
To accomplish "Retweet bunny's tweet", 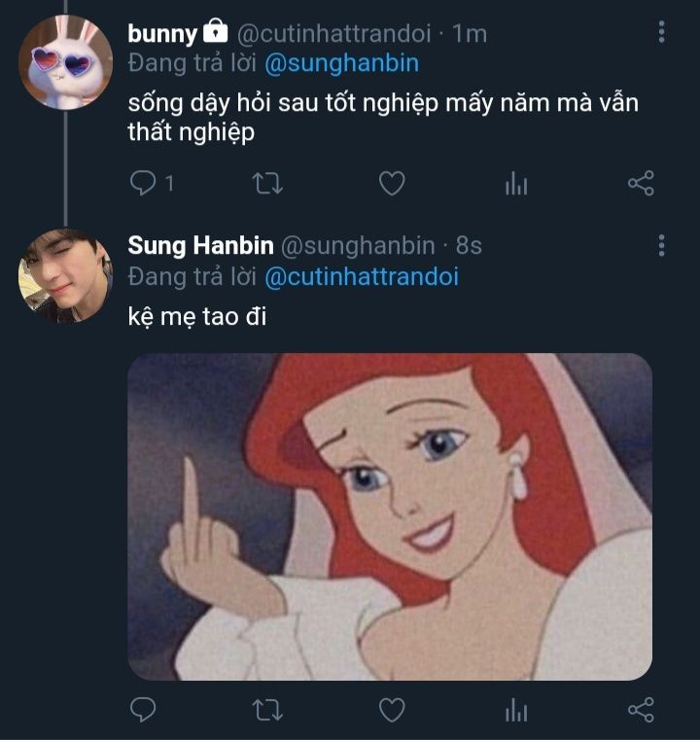I will 266,183.
